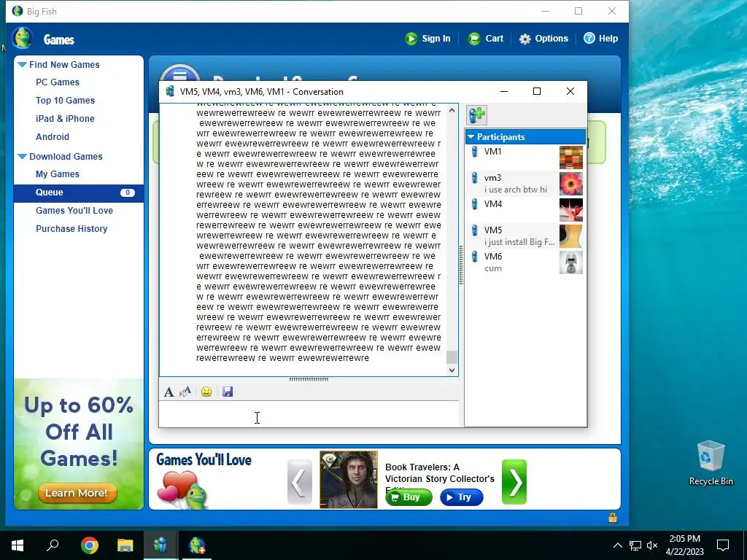The height and width of the screenshot is (560, 747).
Task: Click the conversation scrollbar thumb
Action: pyautogui.click(x=452, y=357)
